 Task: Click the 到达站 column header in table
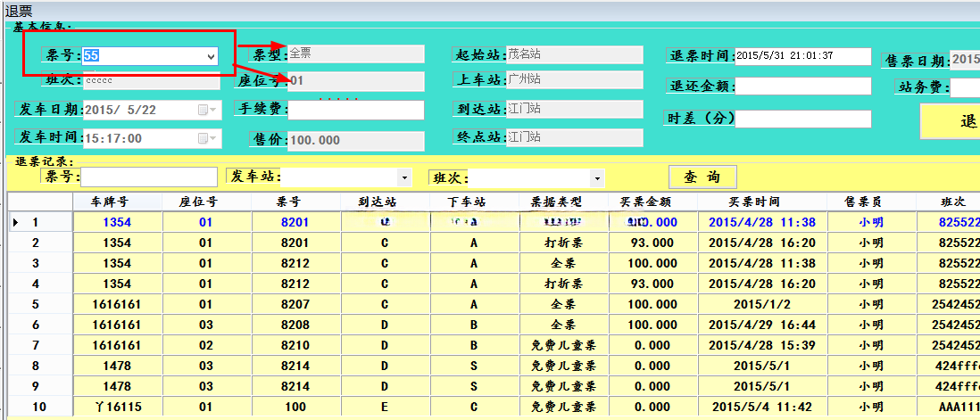point(386,202)
